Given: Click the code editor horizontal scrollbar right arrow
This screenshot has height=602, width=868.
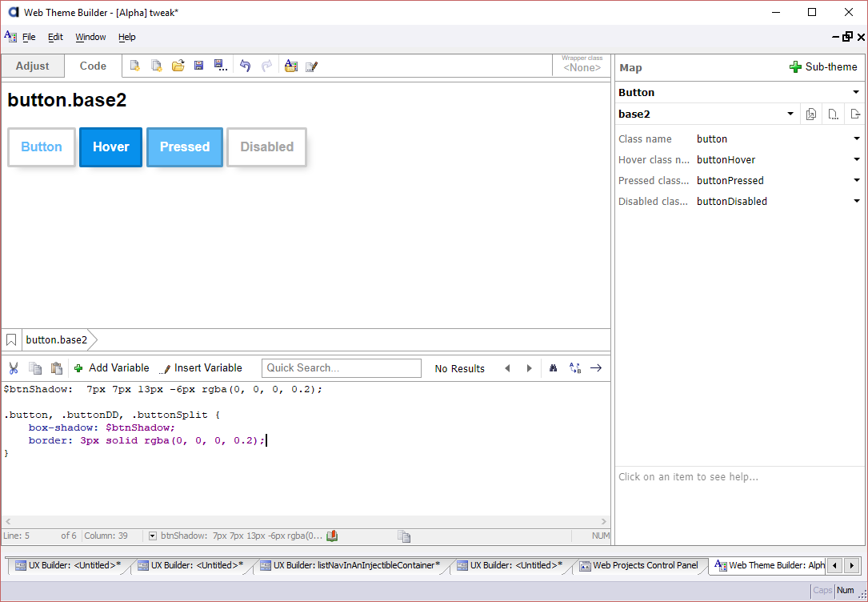Looking at the screenshot, I should [604, 522].
